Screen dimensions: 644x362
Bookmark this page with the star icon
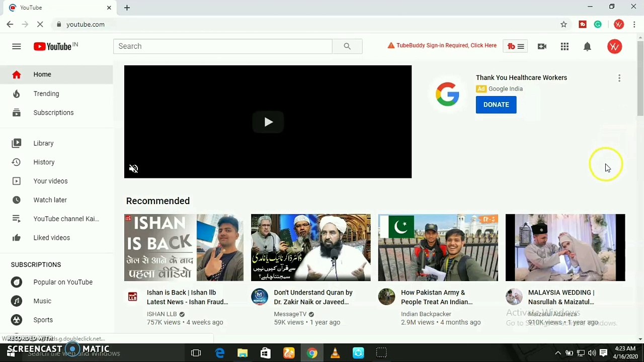[563, 24]
